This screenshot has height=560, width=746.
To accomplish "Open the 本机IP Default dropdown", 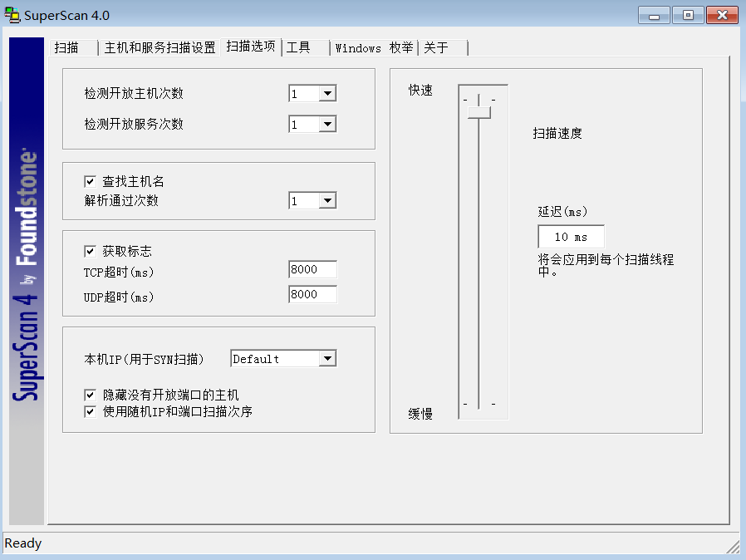I will pos(327,359).
